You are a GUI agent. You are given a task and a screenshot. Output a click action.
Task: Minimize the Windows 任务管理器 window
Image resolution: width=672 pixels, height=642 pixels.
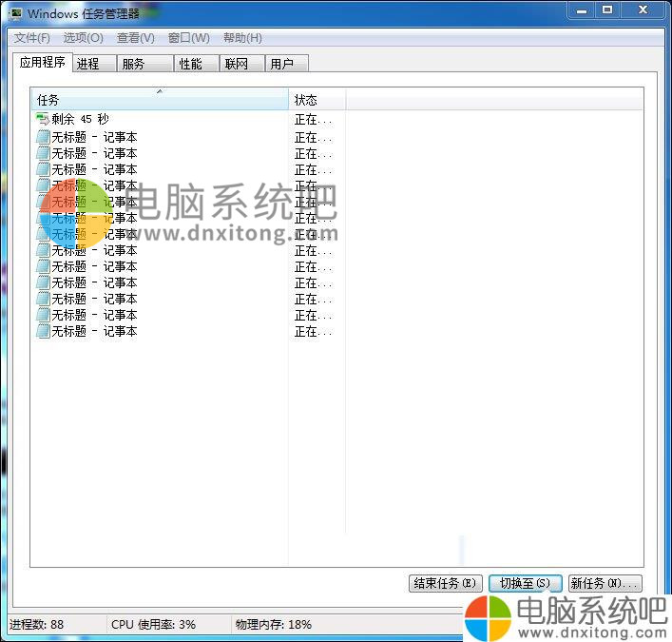click(582, 10)
